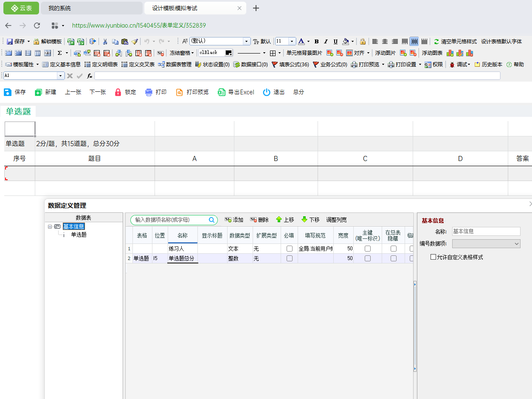Click the format painter brush icon
This screenshot has width=532, height=399.
click(x=135, y=42)
